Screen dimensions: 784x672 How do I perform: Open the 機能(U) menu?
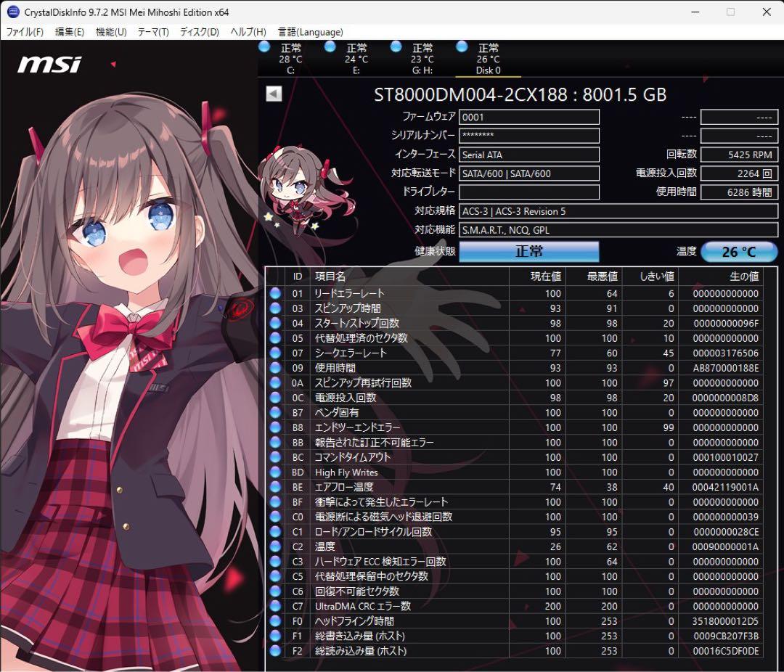(x=111, y=32)
